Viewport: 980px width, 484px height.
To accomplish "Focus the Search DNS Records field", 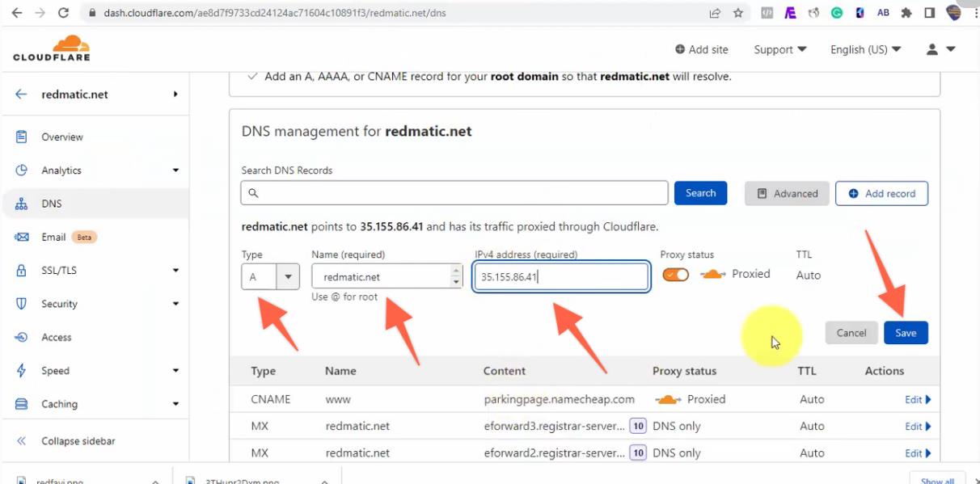I will 454,193.
